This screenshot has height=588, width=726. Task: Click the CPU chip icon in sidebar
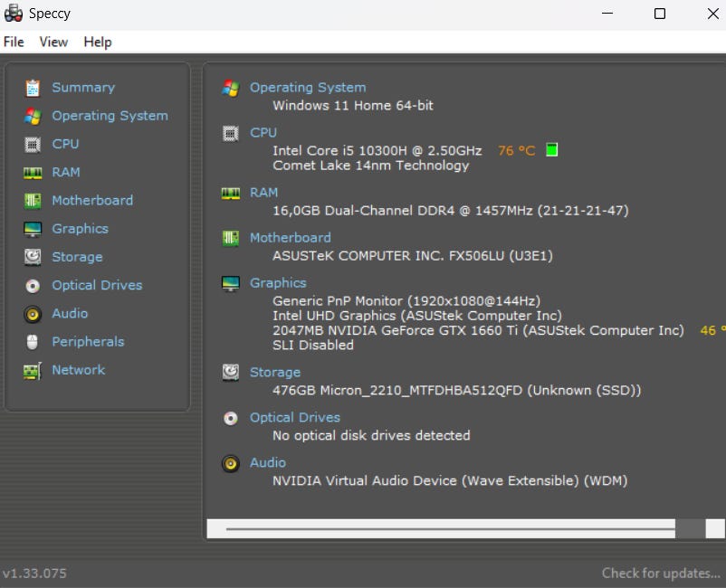33,145
